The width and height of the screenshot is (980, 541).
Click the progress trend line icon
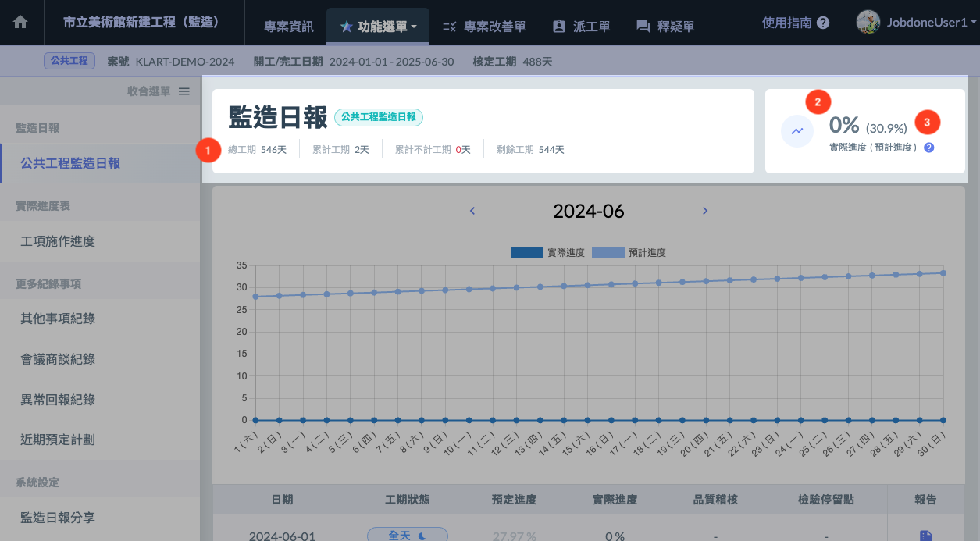click(797, 131)
